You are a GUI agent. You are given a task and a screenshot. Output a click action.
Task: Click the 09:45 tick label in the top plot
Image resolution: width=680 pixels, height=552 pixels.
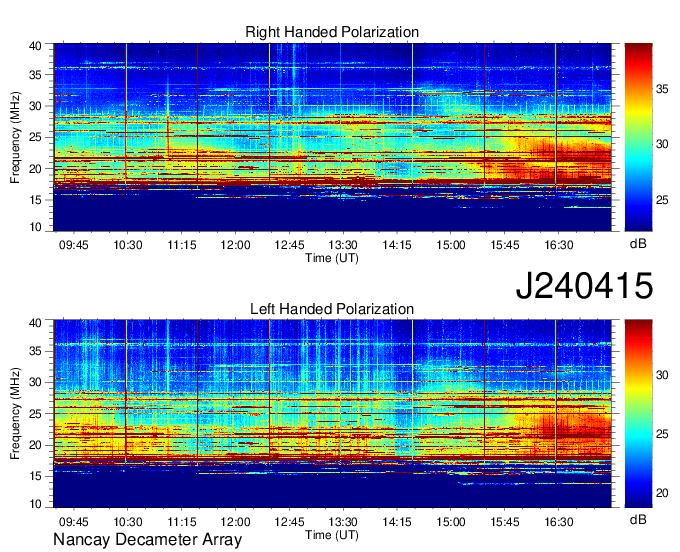coord(74,245)
